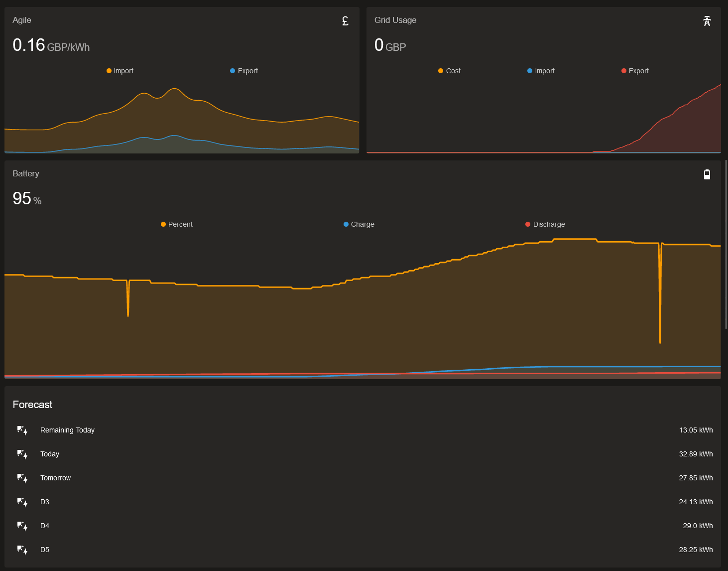Open the Agile 0.16 GBP/kWh reading
Image resolution: width=728 pixels, height=571 pixels.
coord(51,45)
